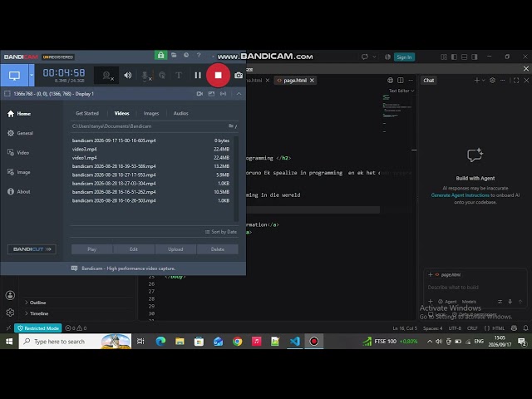Select bandicam 2026-09-17 15-00-16-605.mp4

pyautogui.click(x=150, y=140)
